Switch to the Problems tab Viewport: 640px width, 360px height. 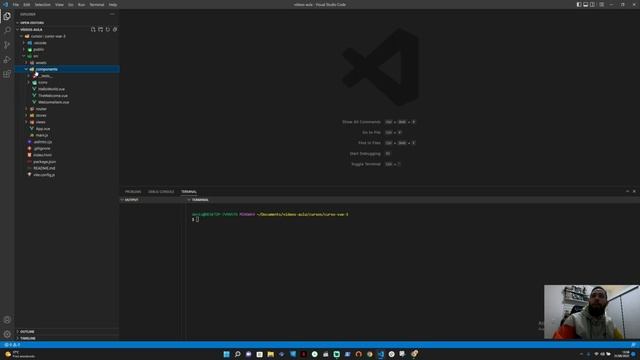pos(133,191)
